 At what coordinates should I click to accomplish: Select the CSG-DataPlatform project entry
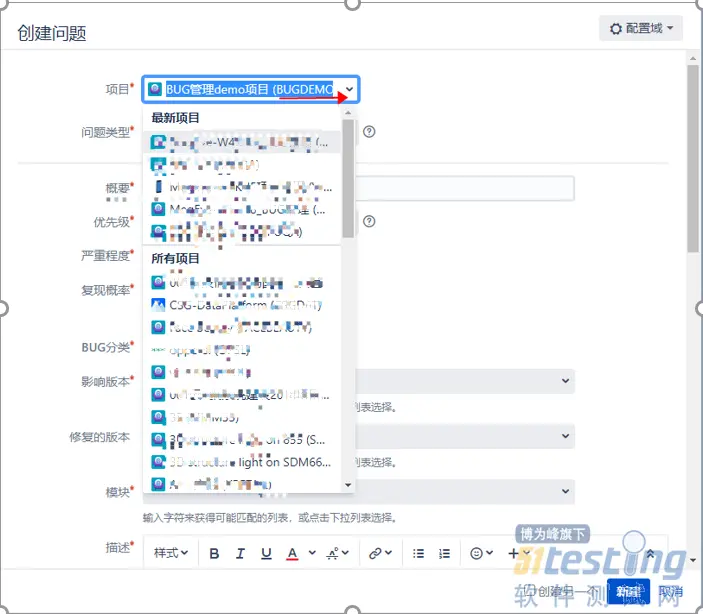(242, 305)
